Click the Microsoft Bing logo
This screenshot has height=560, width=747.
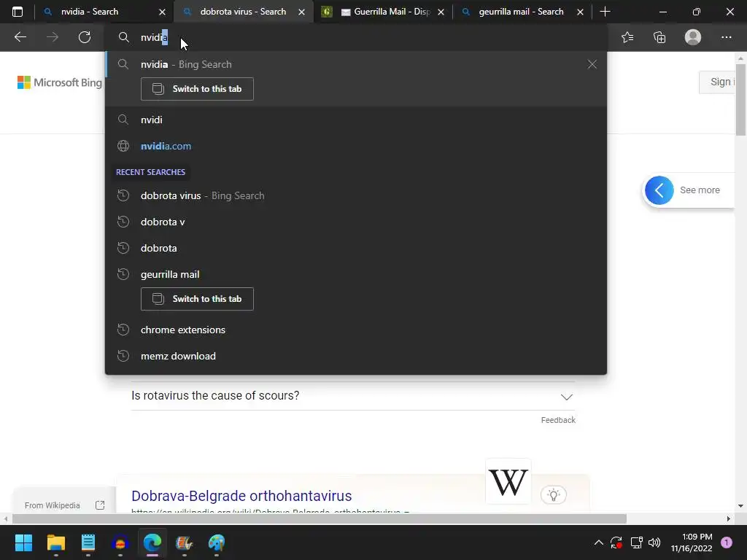pyautogui.click(x=60, y=82)
